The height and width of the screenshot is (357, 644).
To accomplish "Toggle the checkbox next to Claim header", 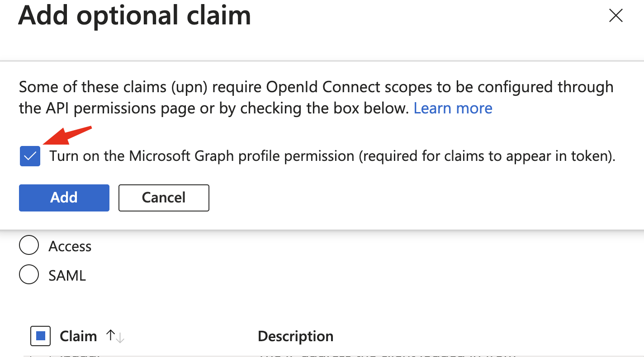I will [x=40, y=336].
